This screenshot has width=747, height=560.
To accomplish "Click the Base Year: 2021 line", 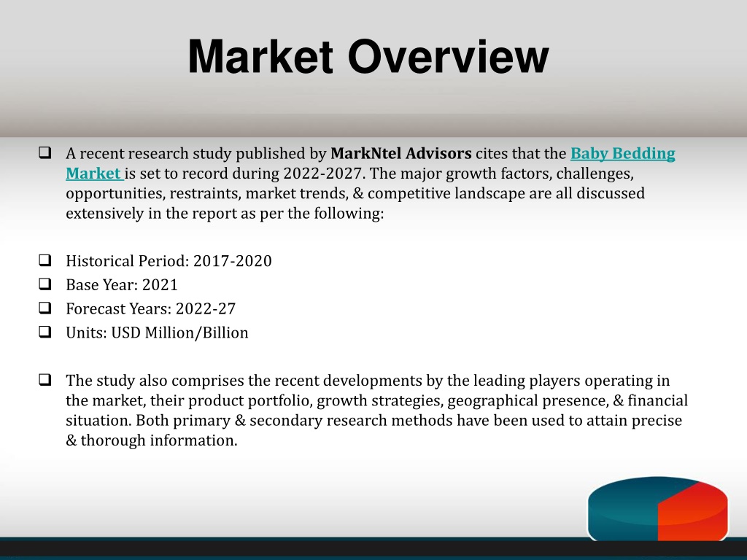I will (122, 285).
